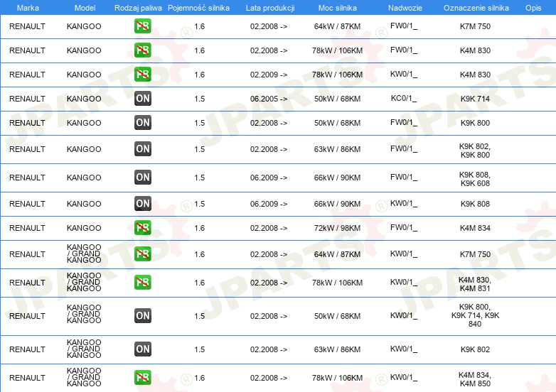Click the PB fuel icon in the K4M 830 FW0/1_ row

[x=142, y=50]
